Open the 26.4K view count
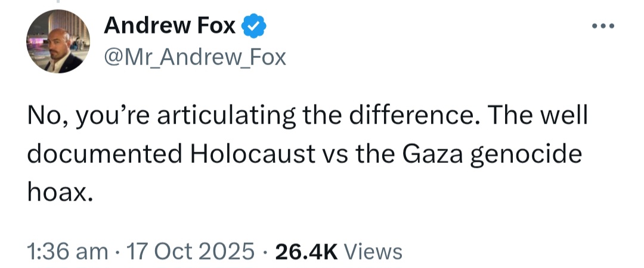 (306, 251)
